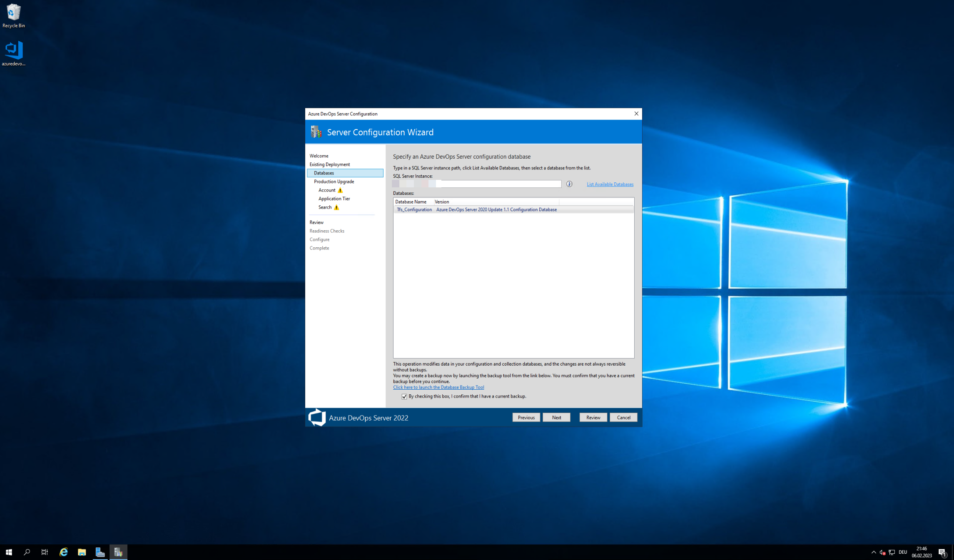
Task: Focus the SQL Server Instance field
Action: [x=477, y=184]
